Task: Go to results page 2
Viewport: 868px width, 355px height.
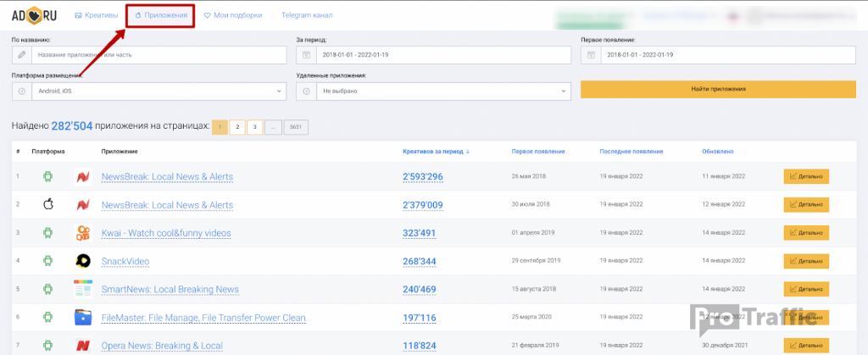Action: click(x=237, y=127)
